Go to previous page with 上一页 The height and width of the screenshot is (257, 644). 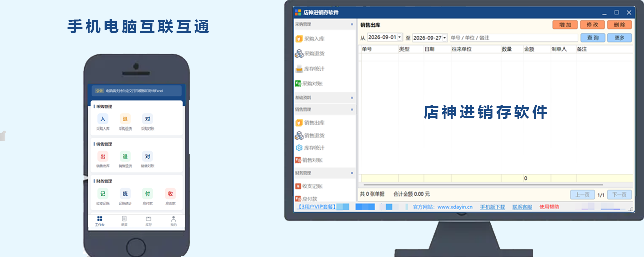tap(582, 195)
